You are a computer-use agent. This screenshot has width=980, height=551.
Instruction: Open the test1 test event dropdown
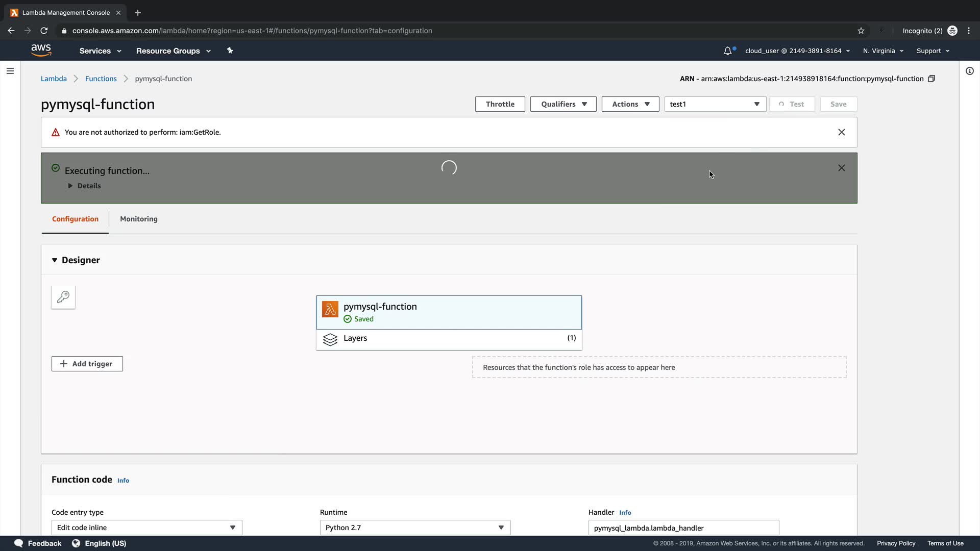click(x=715, y=104)
